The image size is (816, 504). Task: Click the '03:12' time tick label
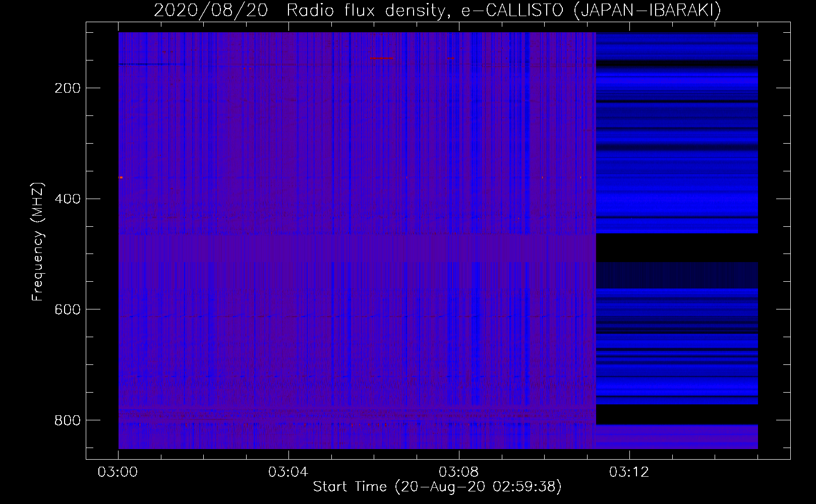(x=629, y=472)
